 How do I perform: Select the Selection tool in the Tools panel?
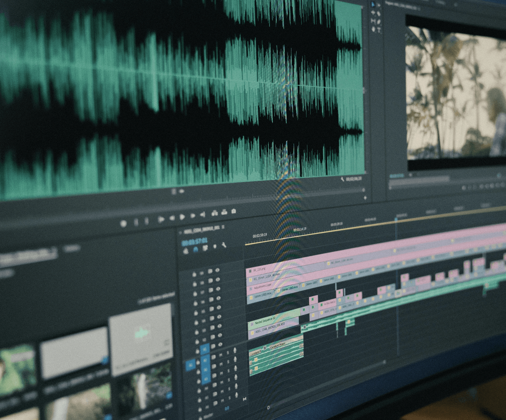click(373, 4)
